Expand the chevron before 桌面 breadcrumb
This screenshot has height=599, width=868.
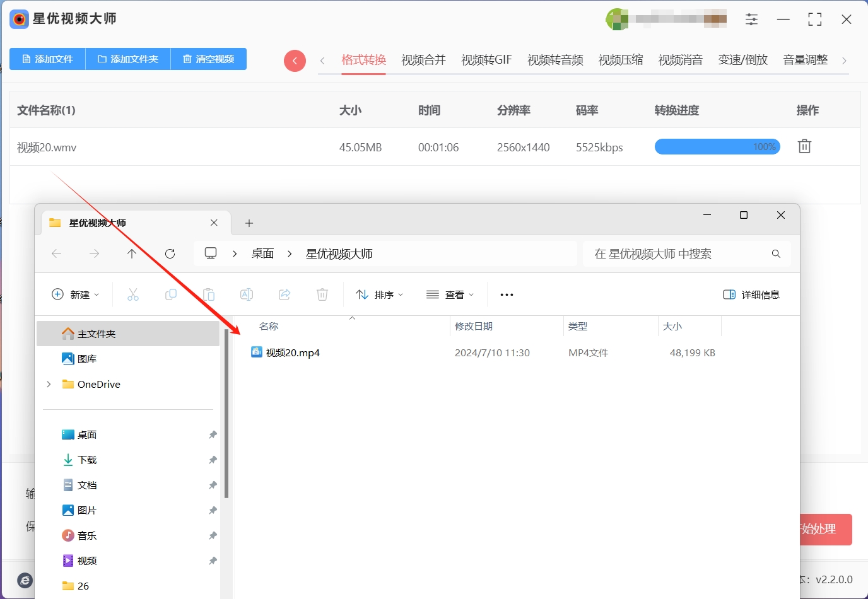235,253
